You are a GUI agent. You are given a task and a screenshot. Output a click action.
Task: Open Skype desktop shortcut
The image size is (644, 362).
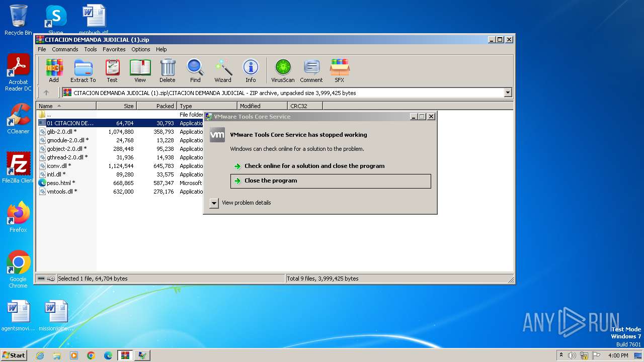56,20
